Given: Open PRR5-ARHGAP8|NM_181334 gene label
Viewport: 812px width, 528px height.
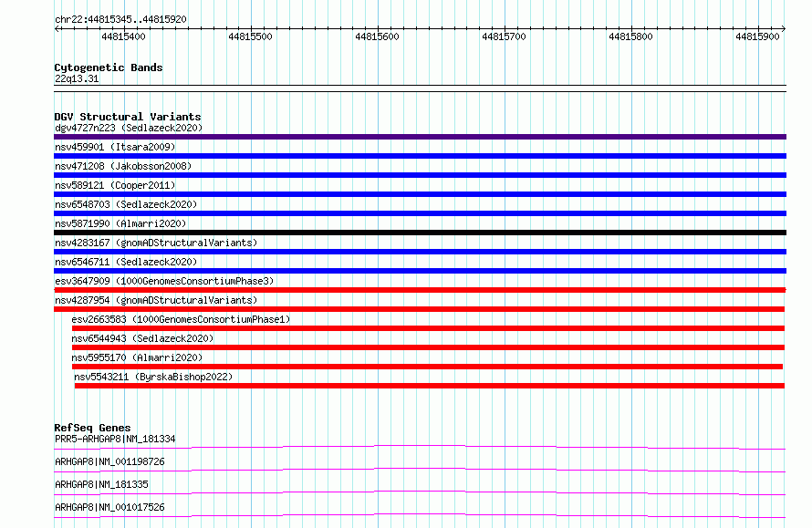Looking at the screenshot, I should 115,439.
